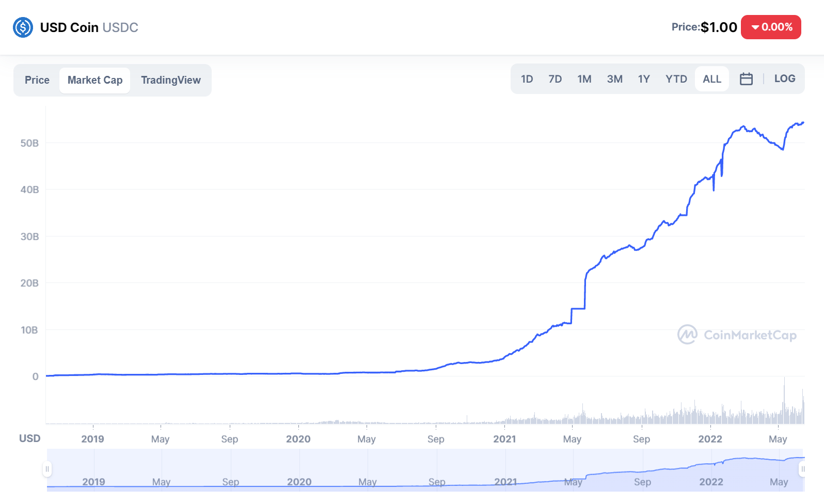Viewport: 824px width, 504px height.
Task: Click the $1.00 price value
Action: (719, 27)
